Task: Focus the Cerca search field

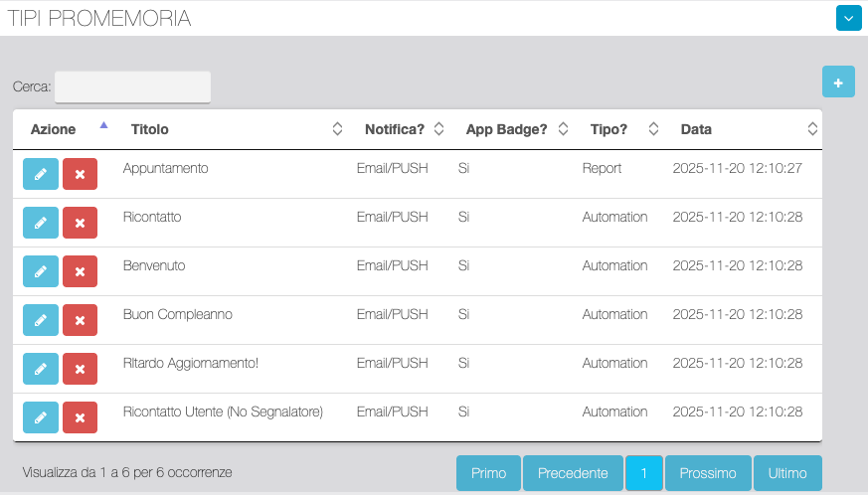Action: [132, 86]
